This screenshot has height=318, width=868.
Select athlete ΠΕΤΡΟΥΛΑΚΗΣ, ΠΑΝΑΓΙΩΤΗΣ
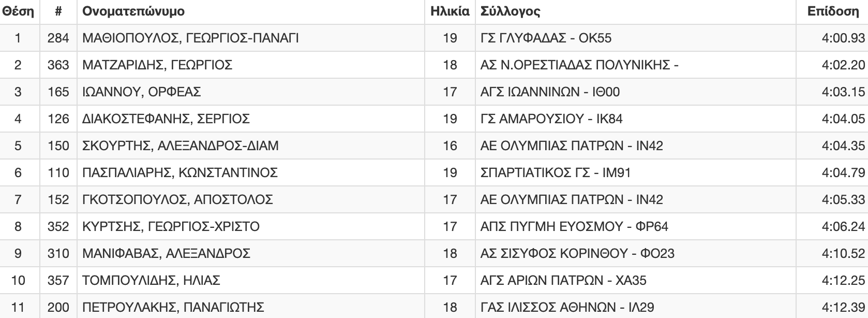[173, 308]
